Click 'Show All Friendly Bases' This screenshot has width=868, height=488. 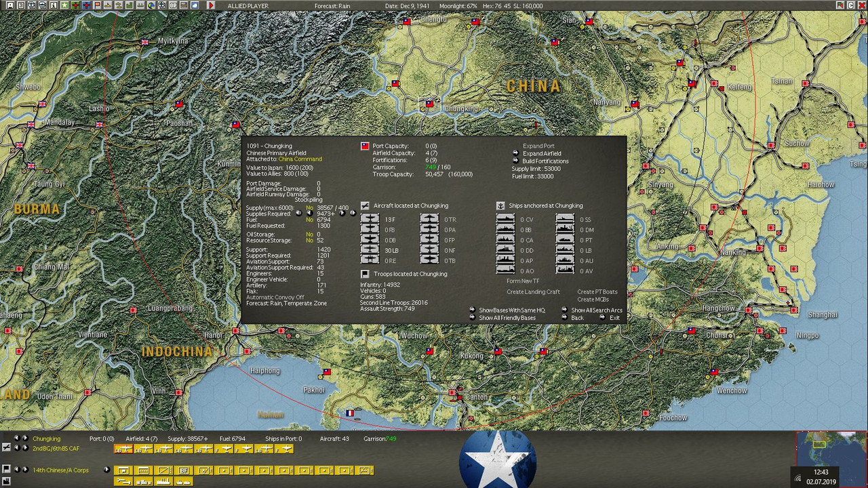(507, 318)
